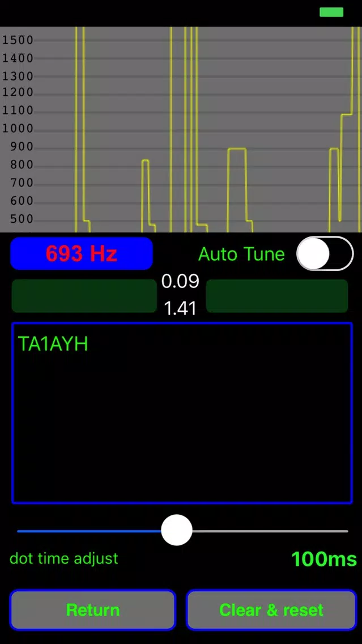Click the decoded text TA1AYH
Image resolution: width=362 pixels, height=644 pixels.
pyautogui.click(x=53, y=344)
